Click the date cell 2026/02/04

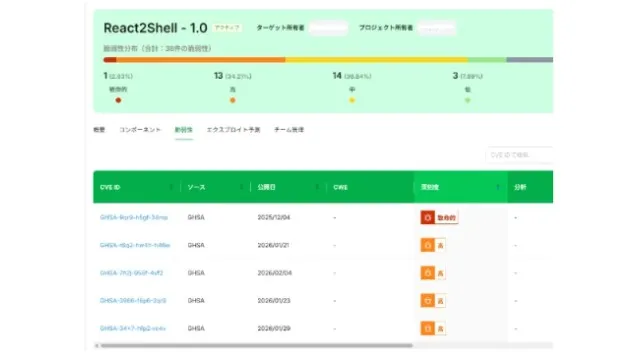[275, 273]
